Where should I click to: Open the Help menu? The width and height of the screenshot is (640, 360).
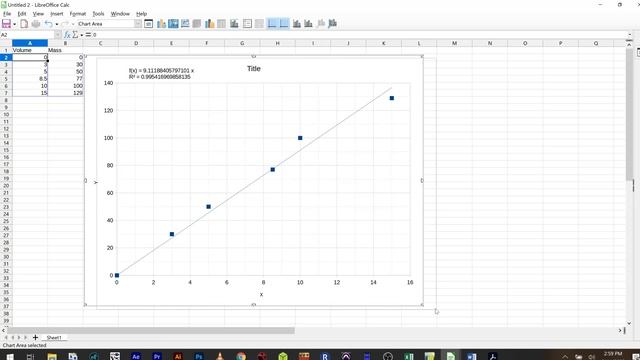[141, 13]
